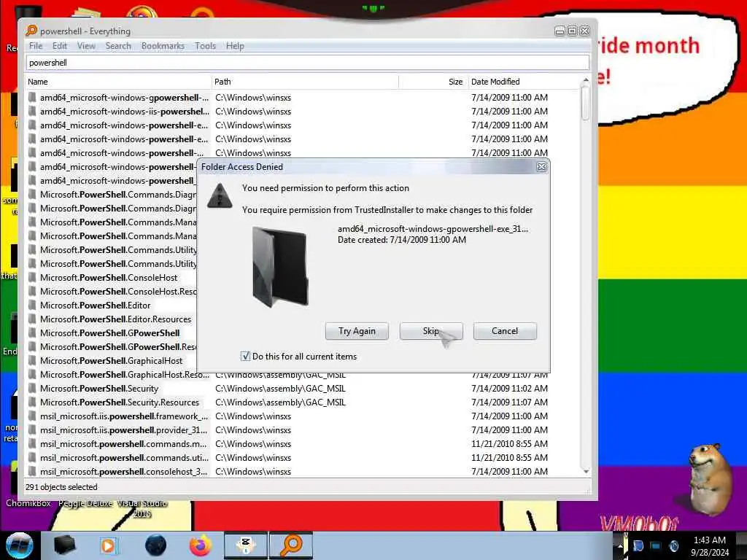This screenshot has width=747, height=560.
Task: Close the Folder Access Denied dialog
Action: point(541,167)
